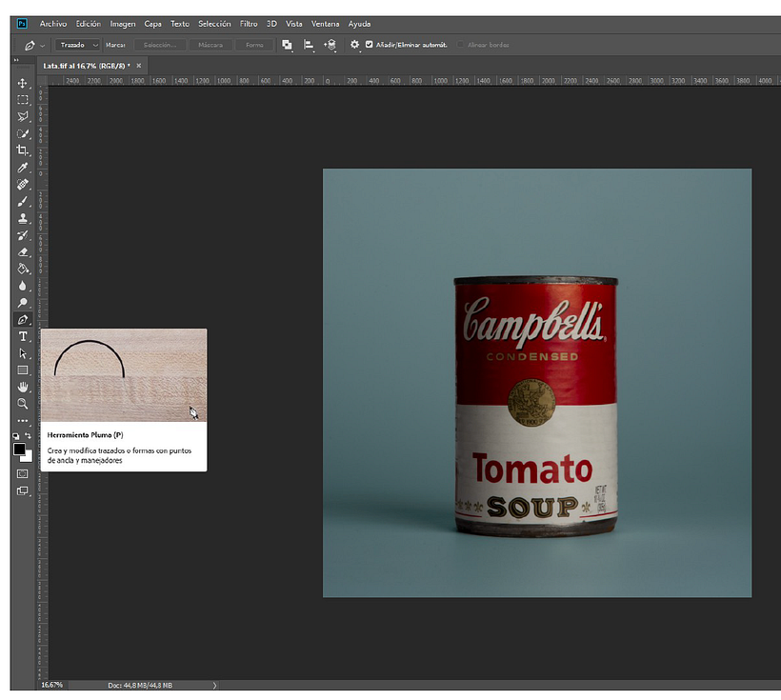Select the Horizontal Type tool
The height and width of the screenshot is (700, 781).
(23, 337)
